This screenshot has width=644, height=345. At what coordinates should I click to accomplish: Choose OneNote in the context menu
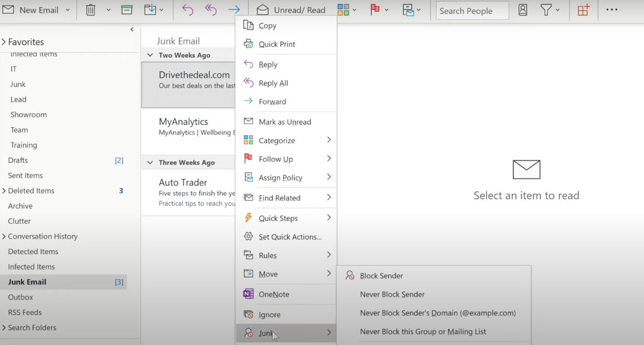tap(286, 294)
